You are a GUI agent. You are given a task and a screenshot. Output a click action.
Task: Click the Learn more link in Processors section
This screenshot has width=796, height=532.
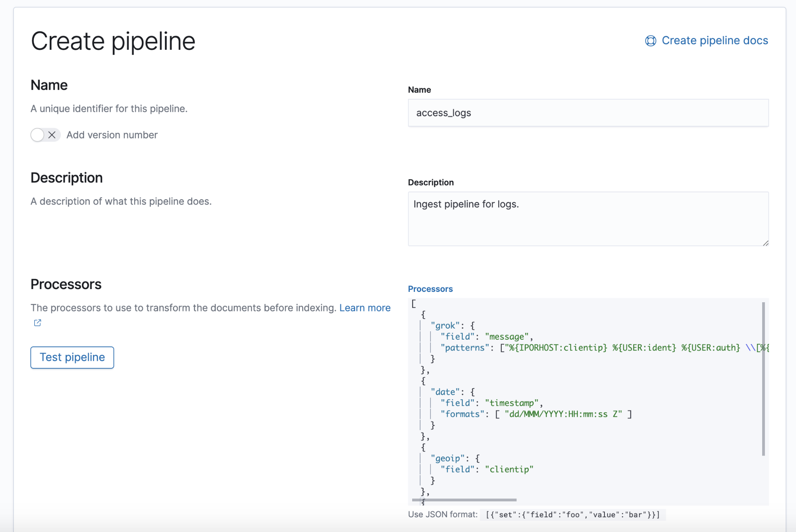tap(365, 307)
